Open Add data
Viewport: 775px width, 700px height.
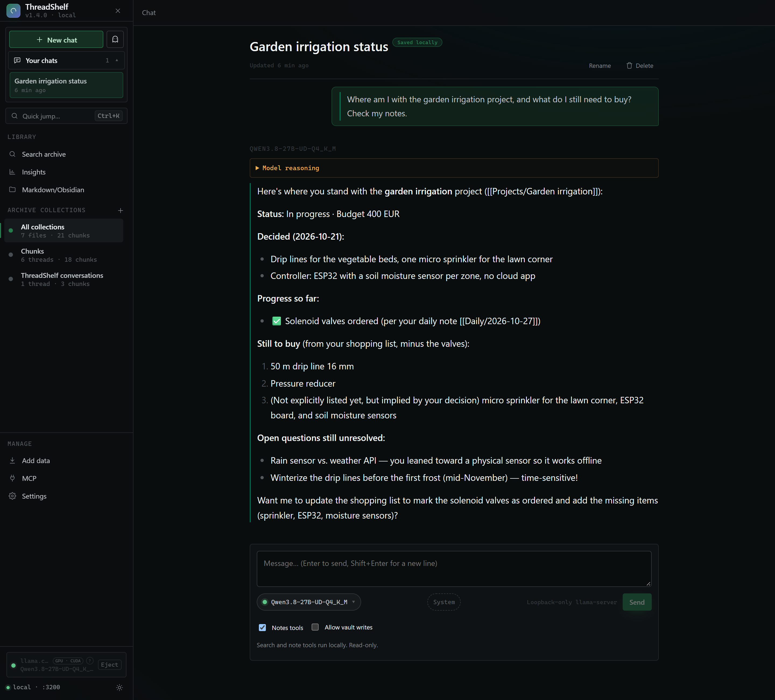point(36,460)
